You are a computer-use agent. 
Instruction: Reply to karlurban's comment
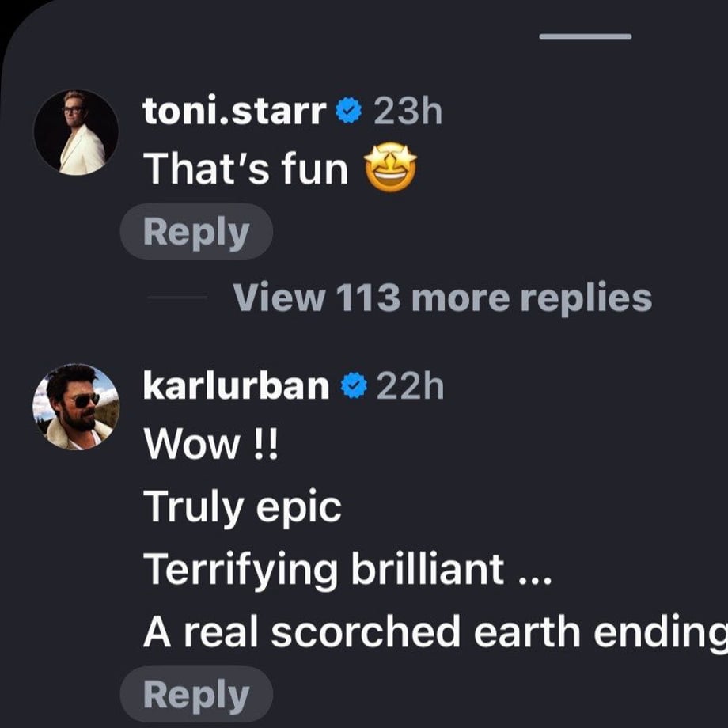point(196,694)
